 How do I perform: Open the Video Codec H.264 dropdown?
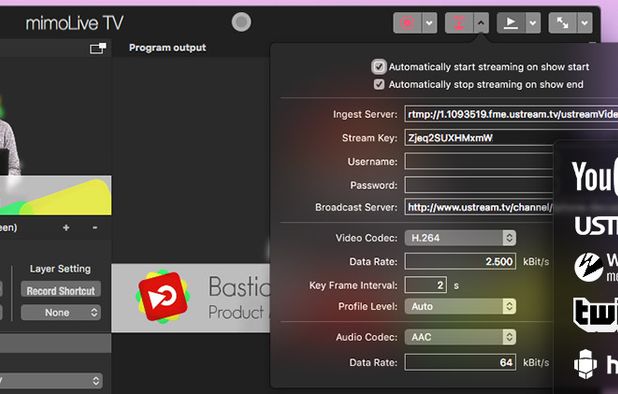(x=460, y=238)
